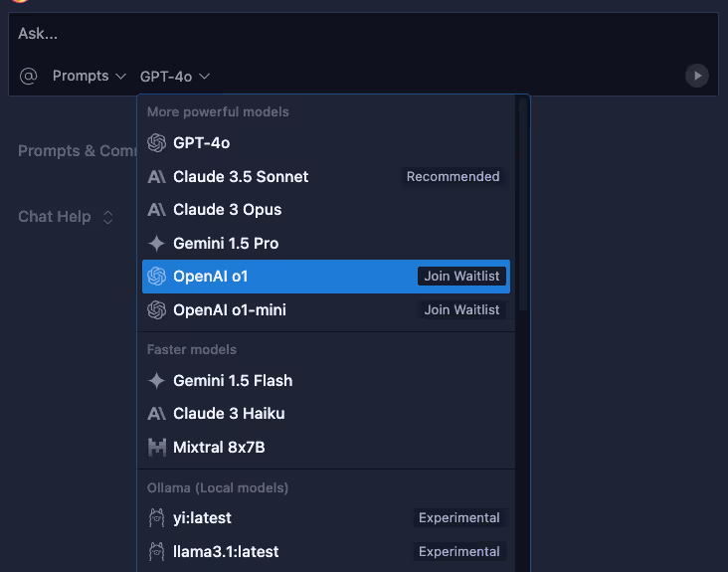Click the Anthropic logo beside Claude 3 Opus
This screenshot has height=572, width=728.
coord(156,210)
